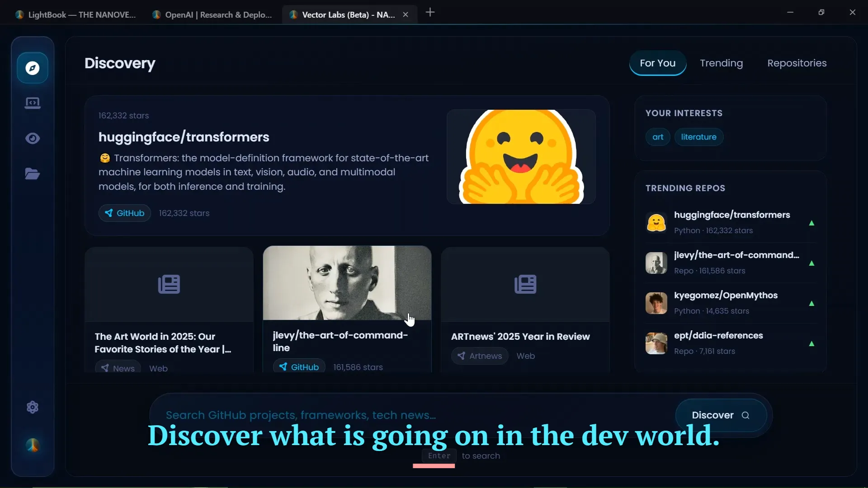Click newspaper icon on ARTnews Year in Review card
Screen dimensions: 868x488
click(525, 284)
